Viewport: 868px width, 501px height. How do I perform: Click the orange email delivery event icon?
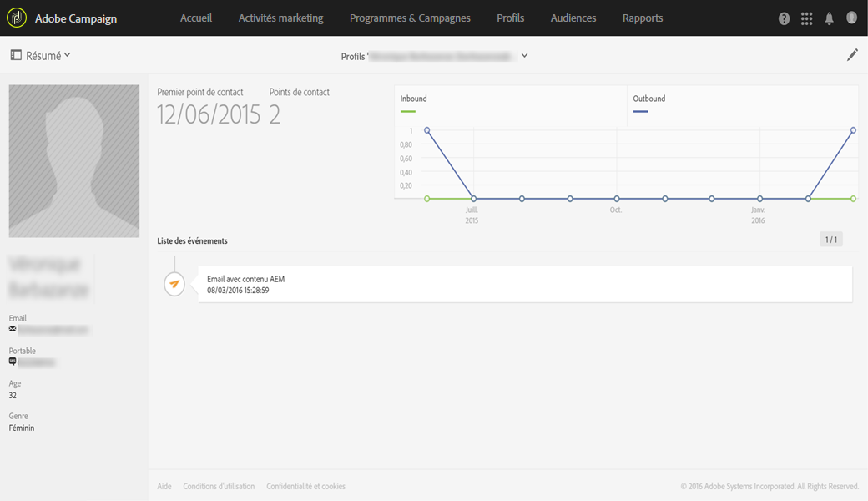[x=174, y=284]
